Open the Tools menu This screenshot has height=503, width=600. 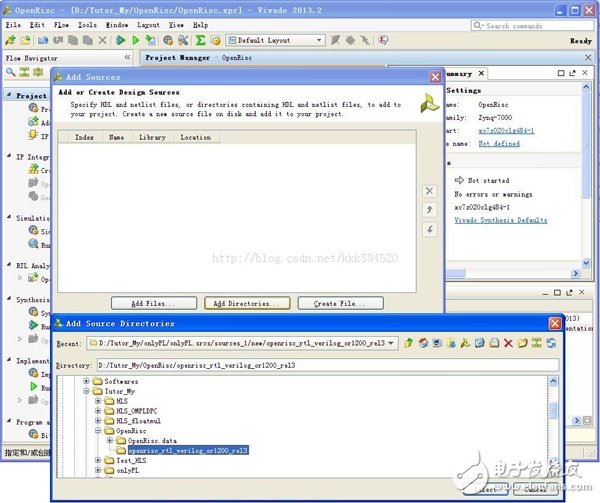click(88, 24)
